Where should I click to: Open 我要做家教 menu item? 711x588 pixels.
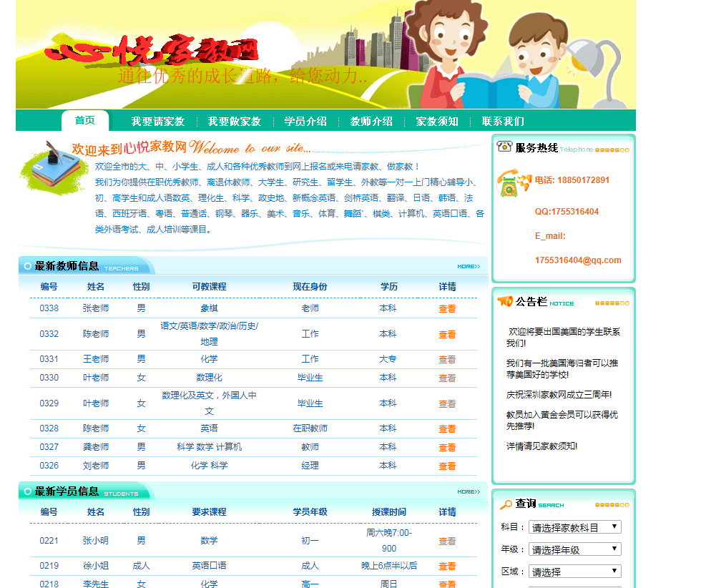coord(235,122)
